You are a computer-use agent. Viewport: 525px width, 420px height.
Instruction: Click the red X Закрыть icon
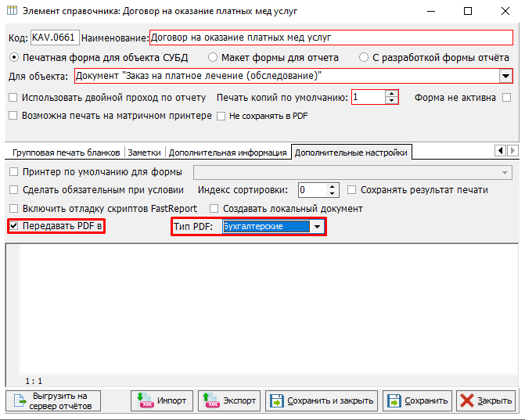click(x=467, y=400)
